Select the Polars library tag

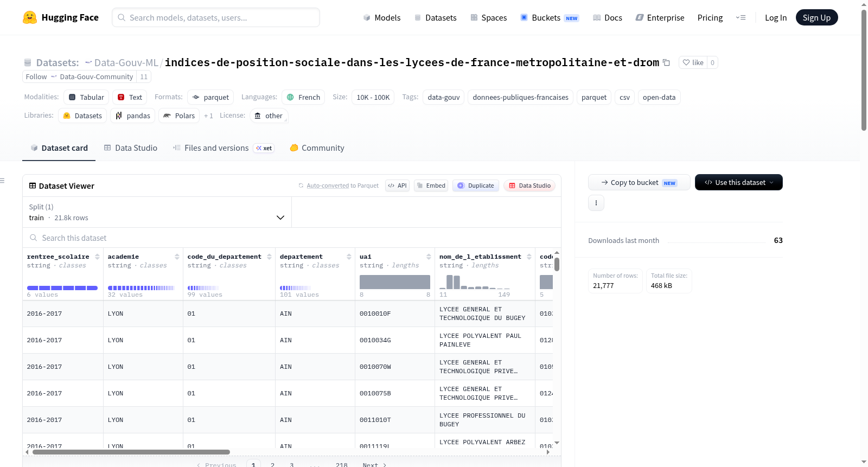(x=179, y=116)
